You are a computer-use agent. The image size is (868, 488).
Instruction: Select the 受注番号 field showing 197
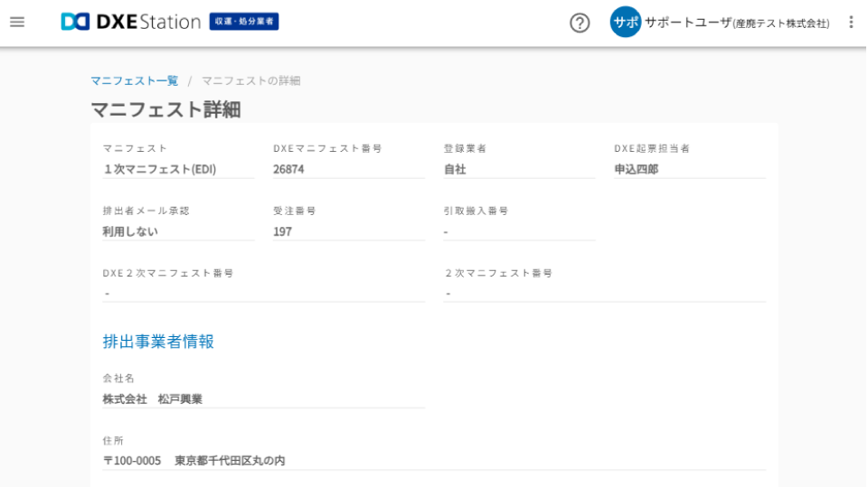pos(348,231)
